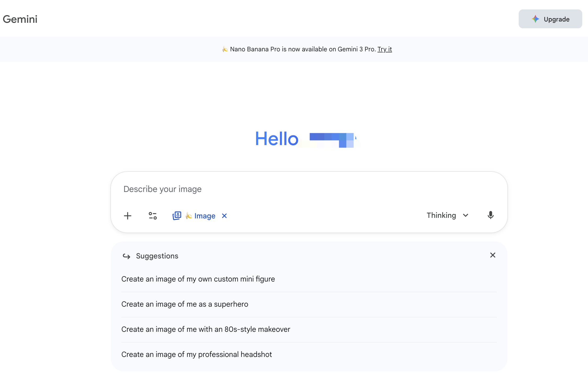Click the banana emoji in the announcement banner
The height and width of the screenshot is (375, 588).
225,49
